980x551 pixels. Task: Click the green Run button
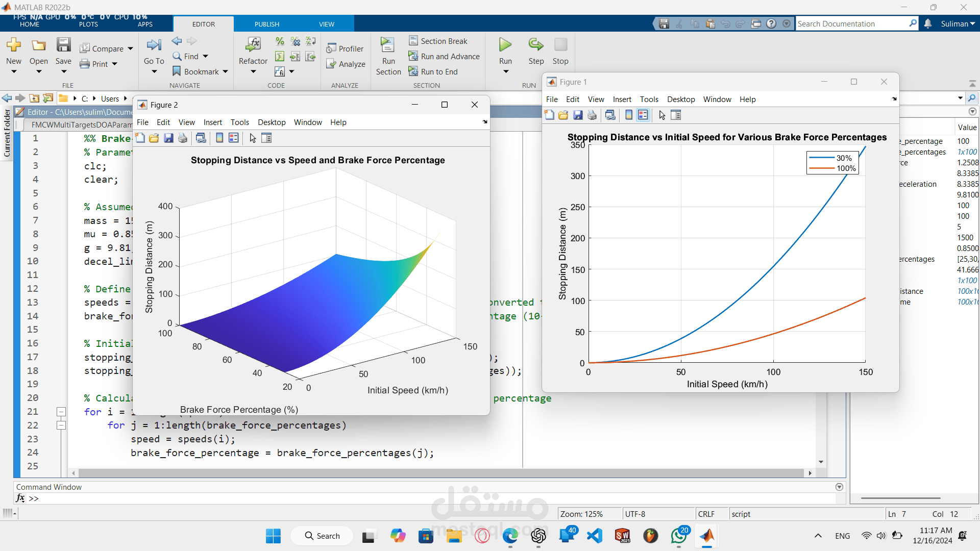click(505, 45)
